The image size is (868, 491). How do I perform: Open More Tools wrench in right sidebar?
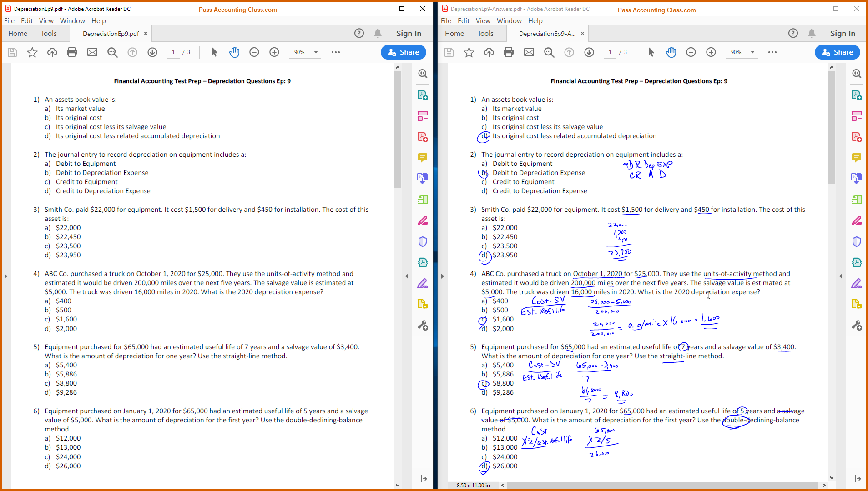point(857,326)
